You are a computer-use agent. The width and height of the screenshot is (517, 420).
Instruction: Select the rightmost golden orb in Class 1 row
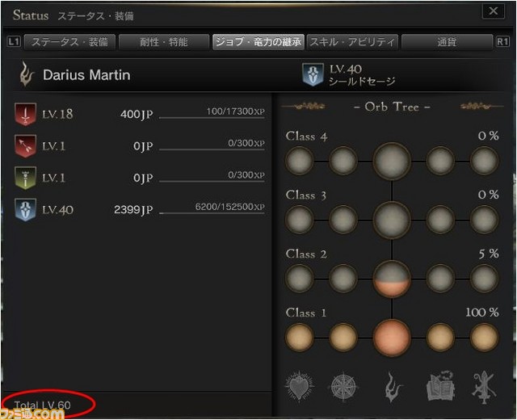coord(484,338)
